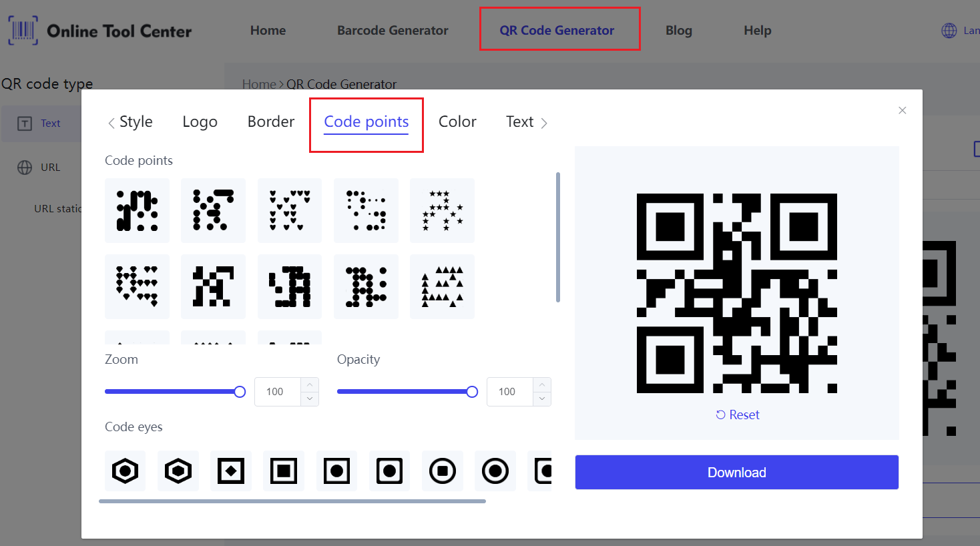This screenshot has height=546, width=980.
Task: Select hexagon code eye with round center
Action: tap(125, 471)
